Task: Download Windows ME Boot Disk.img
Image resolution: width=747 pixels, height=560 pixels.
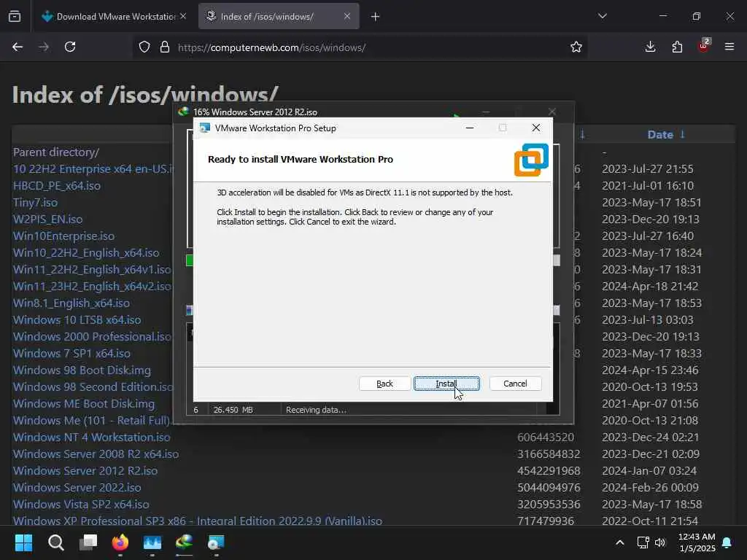Action: 84,404
